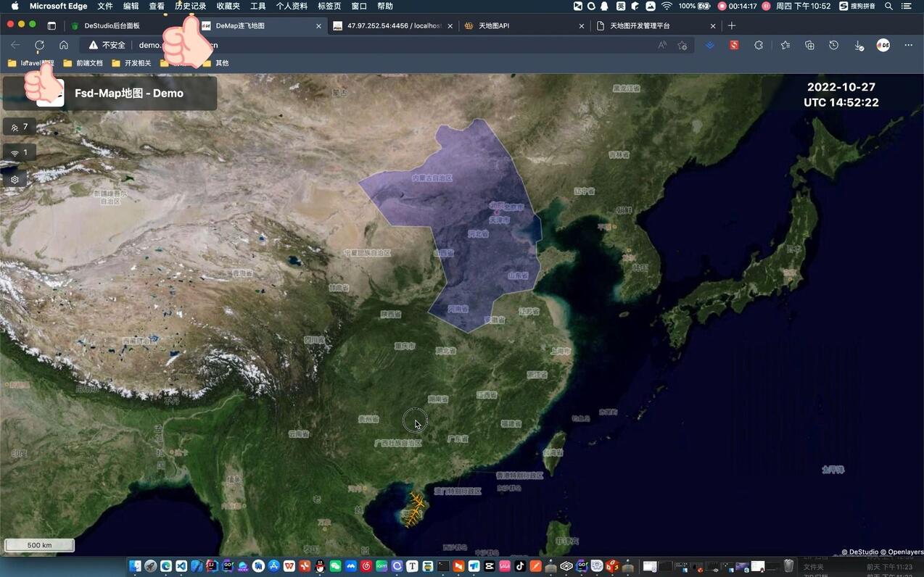924x577 pixels.
Task: Click the 2022-10-27 UTC clock display
Action: tap(841, 95)
